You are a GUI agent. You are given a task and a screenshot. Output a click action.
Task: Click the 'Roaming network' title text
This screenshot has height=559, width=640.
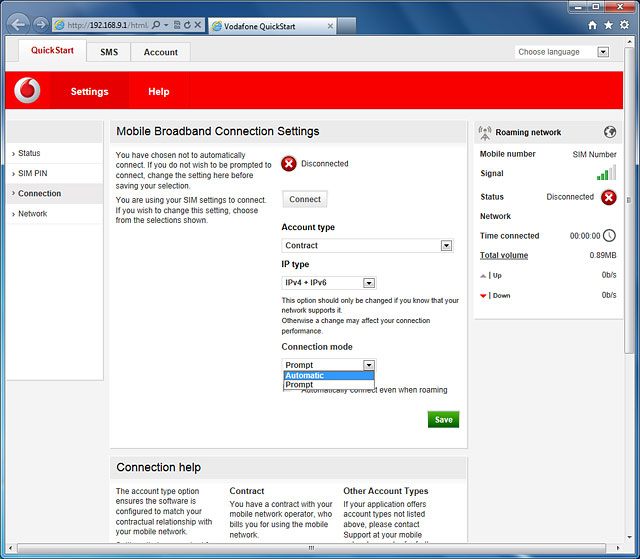point(528,132)
